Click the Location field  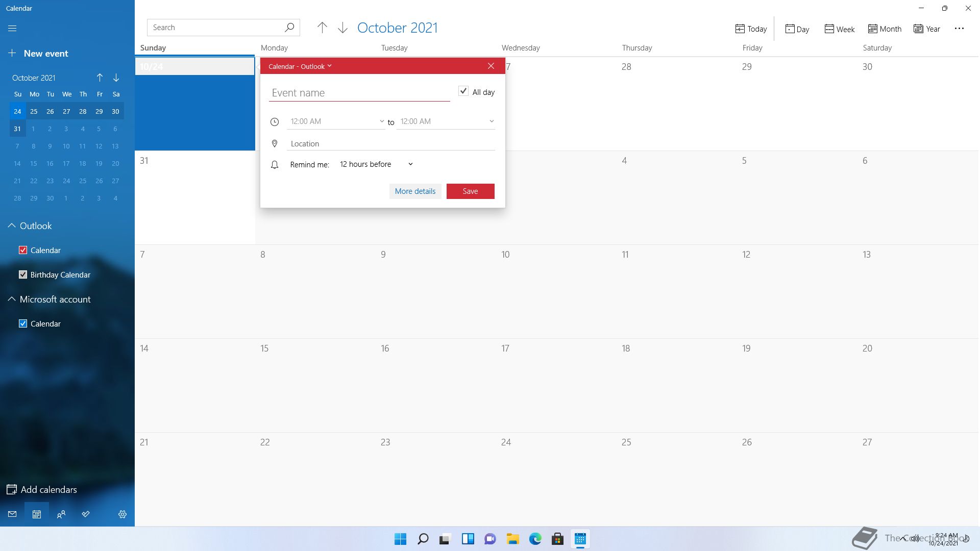(x=391, y=144)
